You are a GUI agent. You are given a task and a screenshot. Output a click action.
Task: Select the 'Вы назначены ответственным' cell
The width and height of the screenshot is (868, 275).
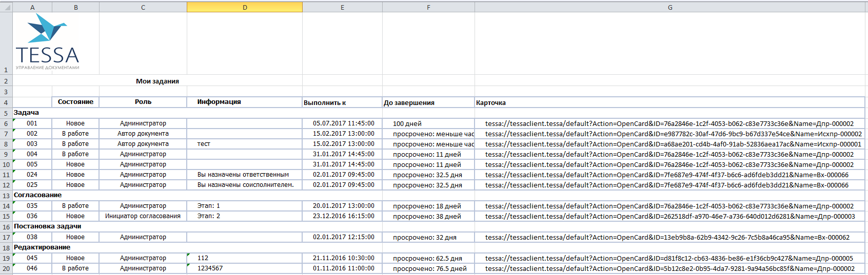(x=243, y=175)
